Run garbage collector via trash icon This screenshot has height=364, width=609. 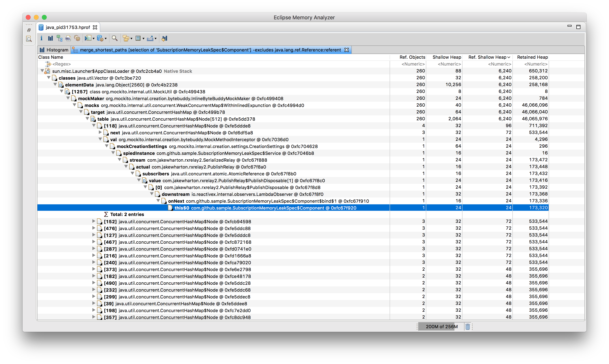468,327
